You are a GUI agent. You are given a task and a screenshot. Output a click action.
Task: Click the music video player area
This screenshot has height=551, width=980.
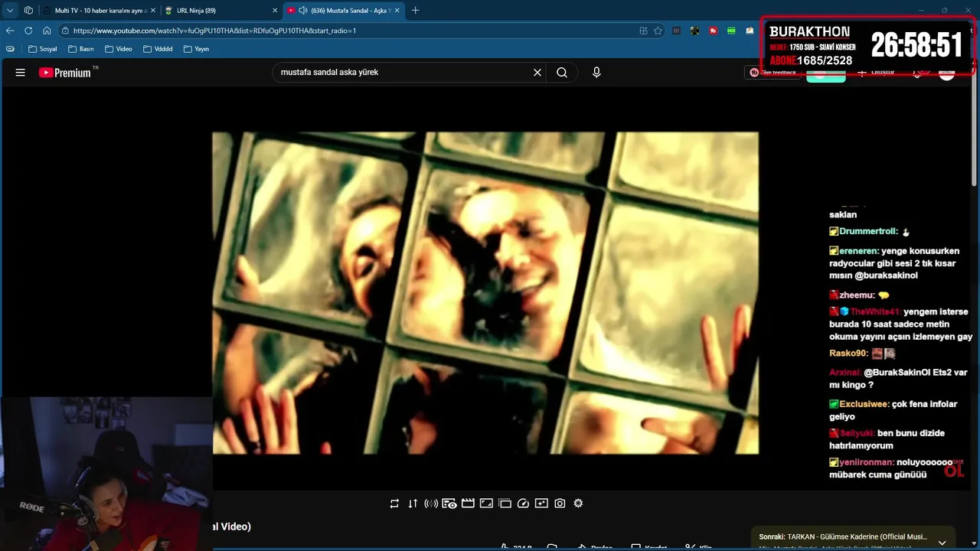click(485, 293)
